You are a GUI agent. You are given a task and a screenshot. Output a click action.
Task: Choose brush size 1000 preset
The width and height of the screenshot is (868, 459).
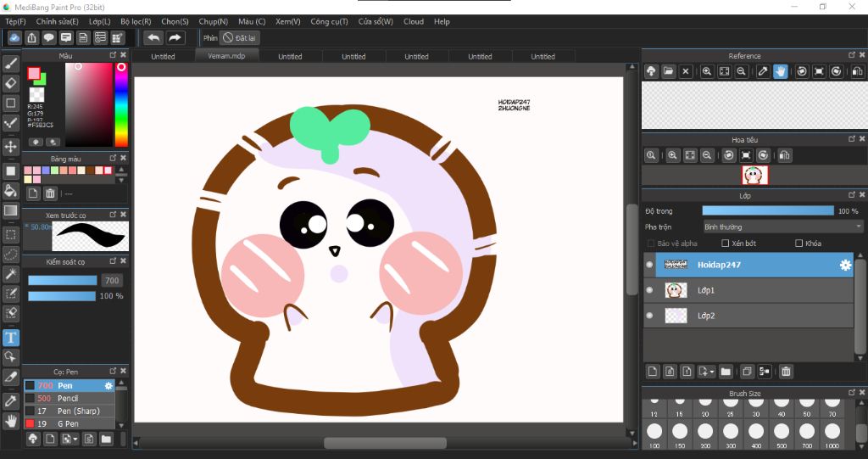tap(832, 434)
